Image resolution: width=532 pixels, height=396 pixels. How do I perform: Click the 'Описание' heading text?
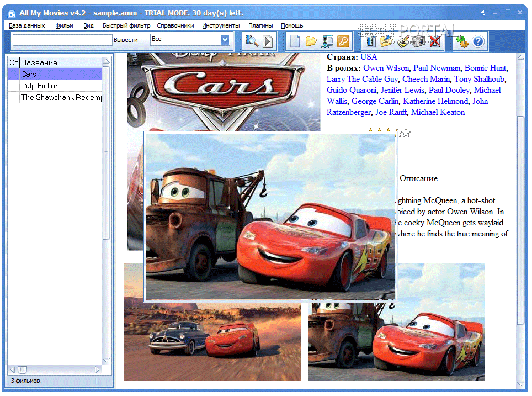click(x=418, y=178)
